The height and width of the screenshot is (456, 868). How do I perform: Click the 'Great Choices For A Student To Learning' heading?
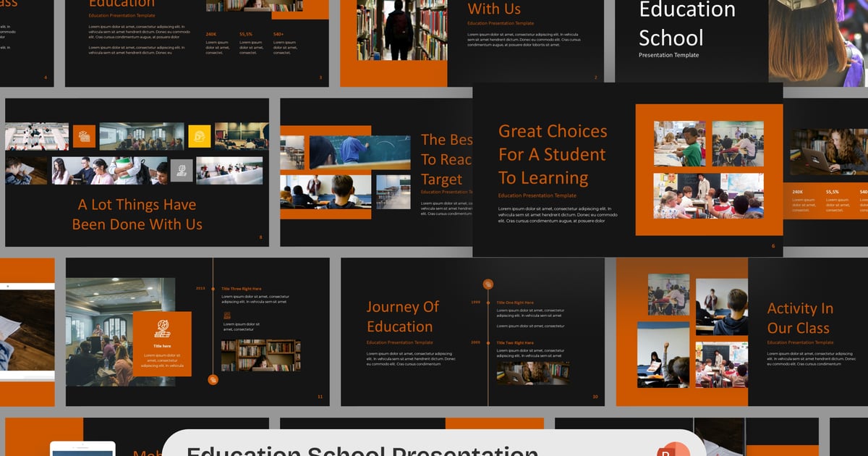tap(553, 154)
